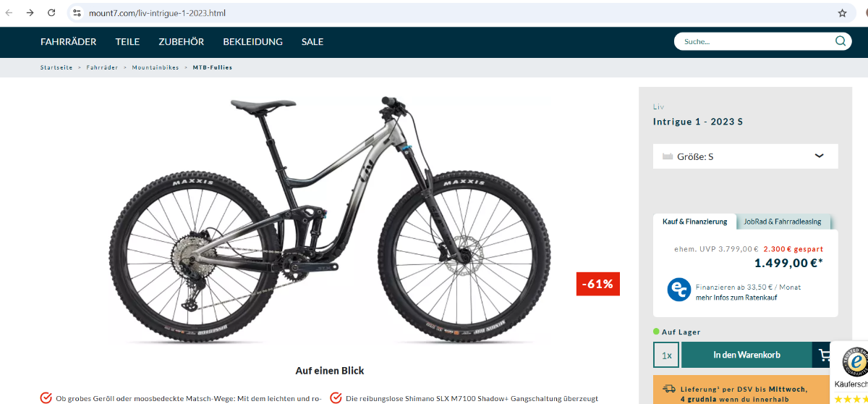Click the shopping cart icon
Image resolution: width=868 pixels, height=404 pixels.
click(x=824, y=355)
